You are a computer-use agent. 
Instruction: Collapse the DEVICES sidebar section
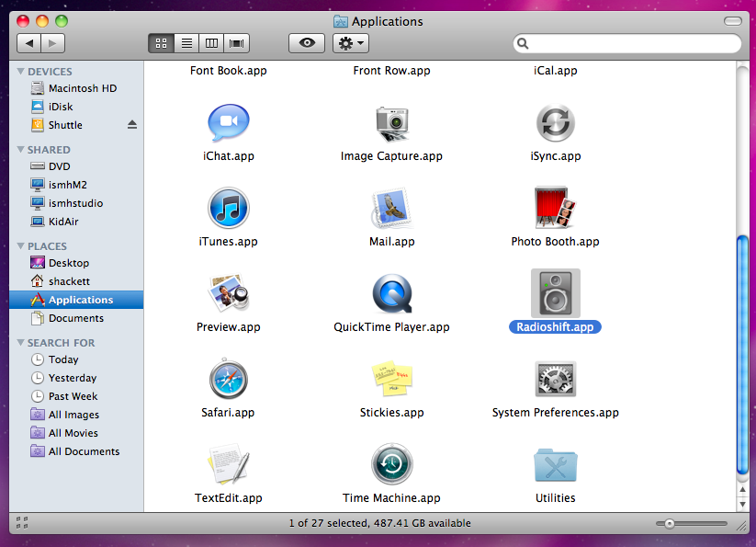(21, 72)
